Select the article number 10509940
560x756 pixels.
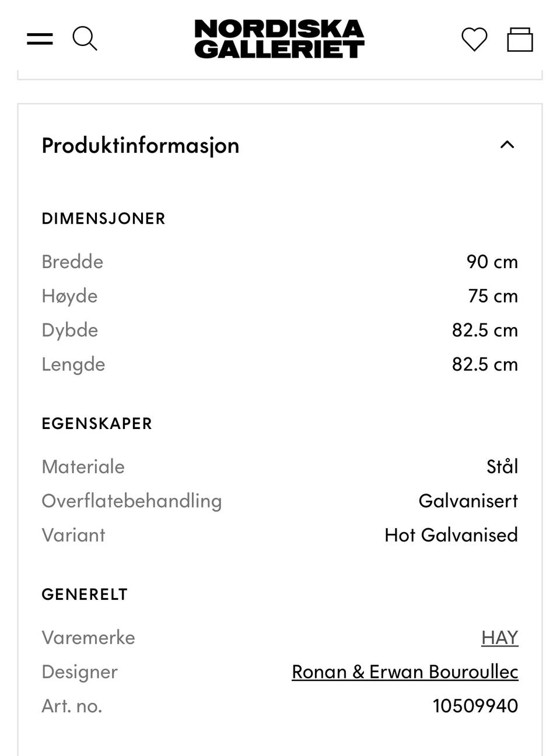coord(475,706)
